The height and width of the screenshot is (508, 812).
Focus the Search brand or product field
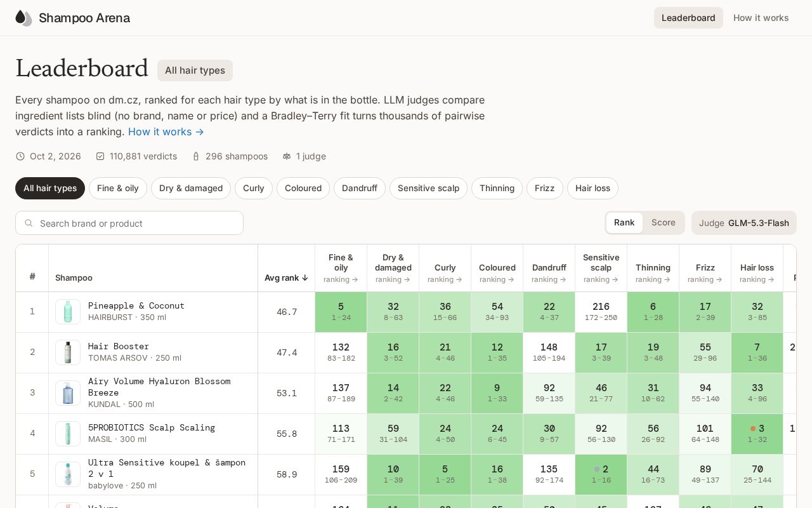point(129,223)
